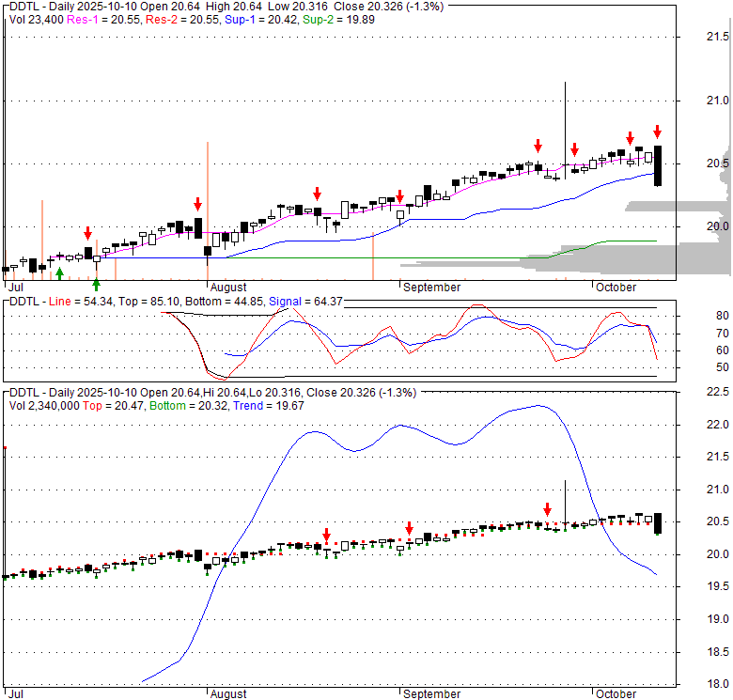Click the September label on the top chart axis
The height and width of the screenshot is (700, 733).
pyautogui.click(x=431, y=288)
